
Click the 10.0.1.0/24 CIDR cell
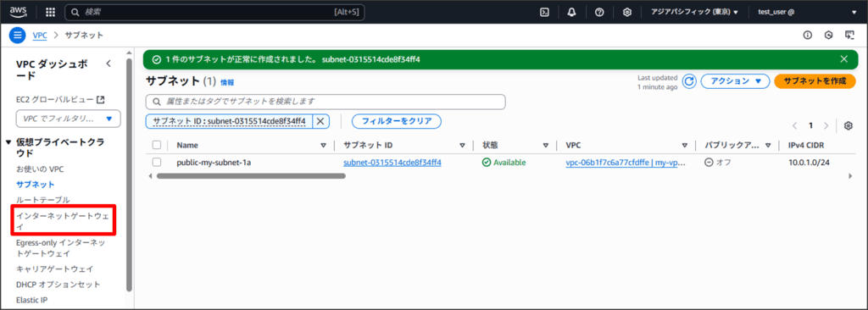pos(809,163)
